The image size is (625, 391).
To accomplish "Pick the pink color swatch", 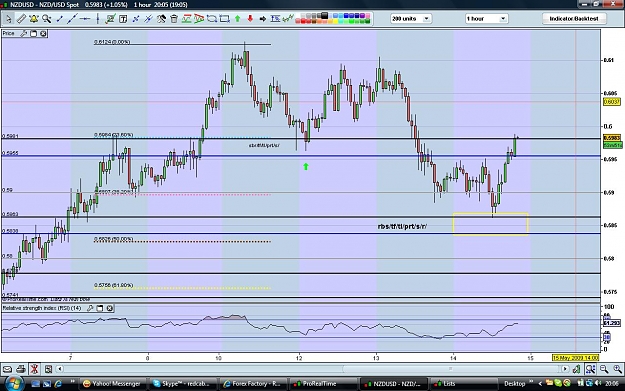I will coord(368,16).
